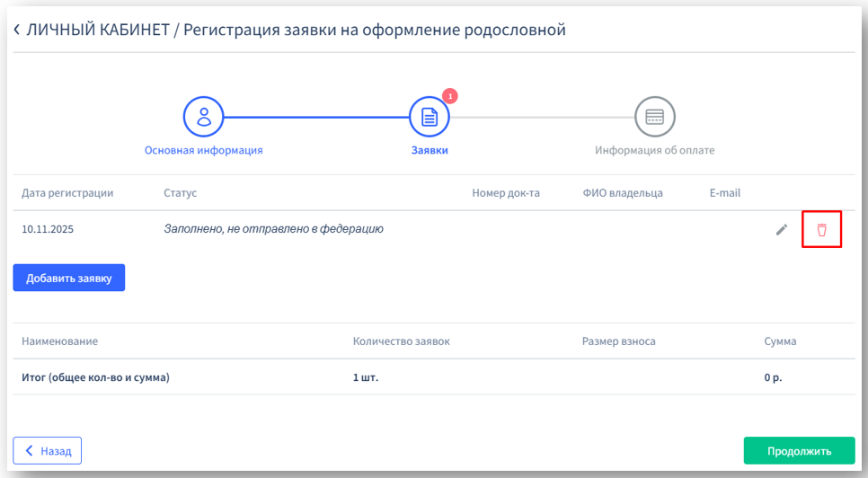Click the back chevron beside ЛИЧНЫЙ КАБИНЕТ
The height and width of the screenshot is (478, 868).
coord(16,30)
